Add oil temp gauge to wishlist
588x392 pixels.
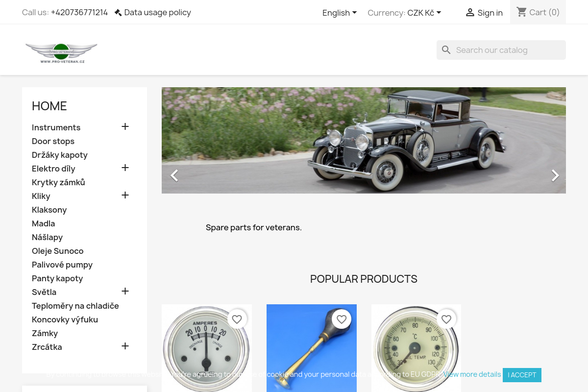click(x=446, y=319)
